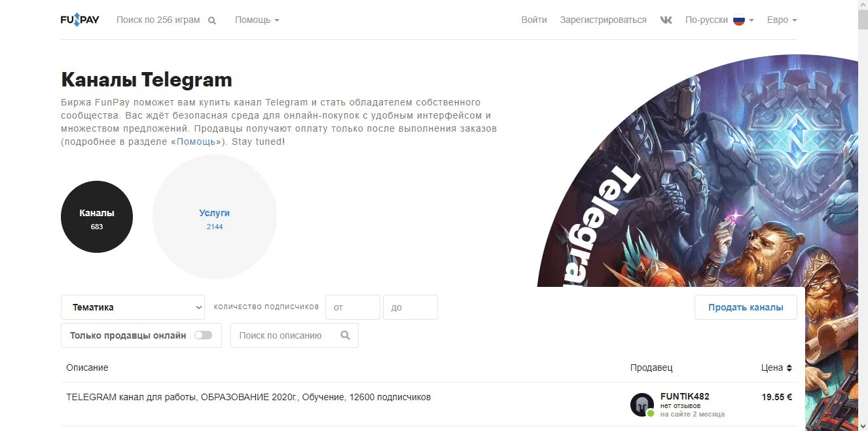Expand the Тематика dropdown
The height and width of the screenshot is (431, 868).
pyautogui.click(x=133, y=307)
